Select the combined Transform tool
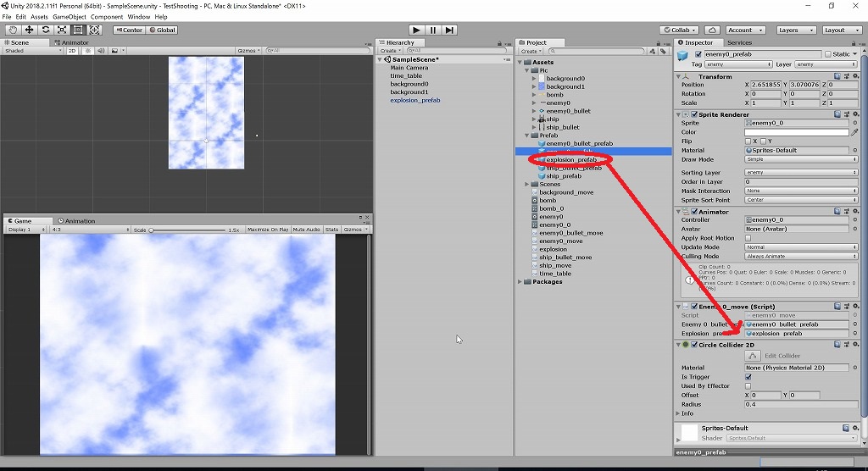The width and height of the screenshot is (868, 471). [x=94, y=30]
